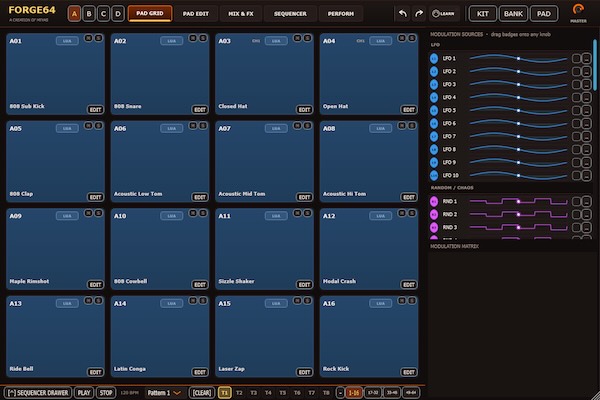Click the LFO 5 waveform handle
The width and height of the screenshot is (600, 400).
(x=518, y=111)
